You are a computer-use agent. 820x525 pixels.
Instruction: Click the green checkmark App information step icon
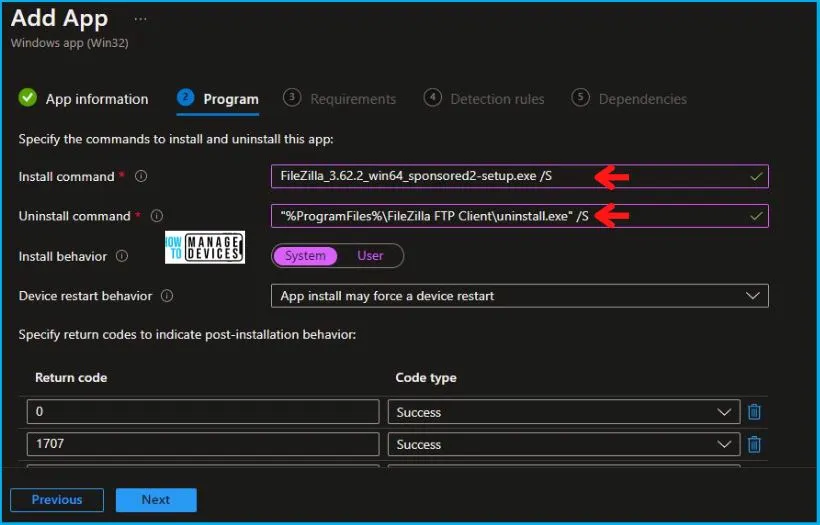tap(28, 98)
